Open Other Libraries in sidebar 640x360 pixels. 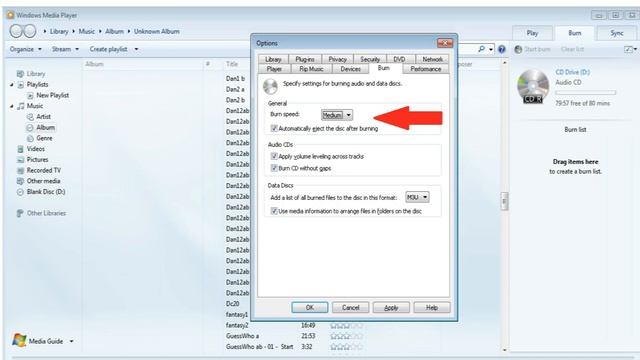coord(46,213)
